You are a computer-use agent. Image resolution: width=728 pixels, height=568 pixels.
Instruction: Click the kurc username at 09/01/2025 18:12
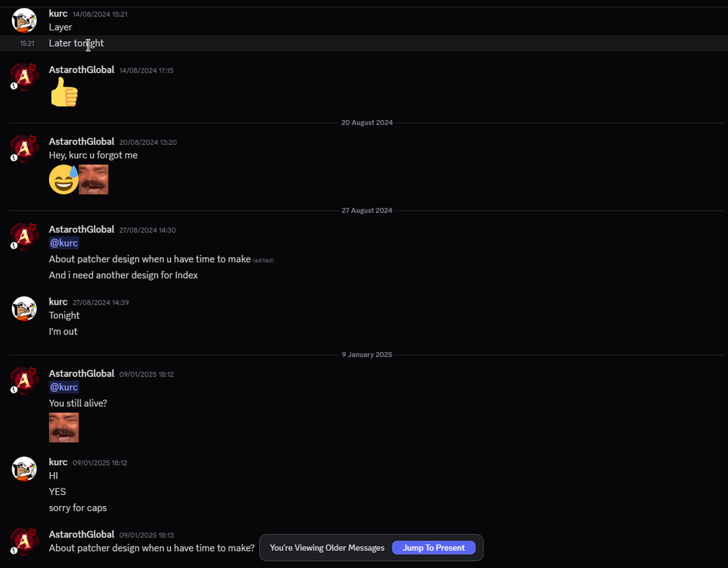click(x=58, y=462)
